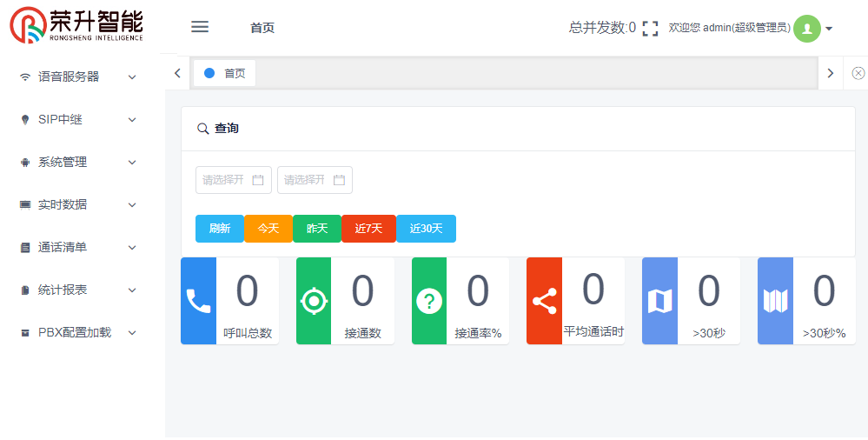Expand the 系统管理 chevron
This screenshot has width=868, height=440.
[x=132, y=163]
